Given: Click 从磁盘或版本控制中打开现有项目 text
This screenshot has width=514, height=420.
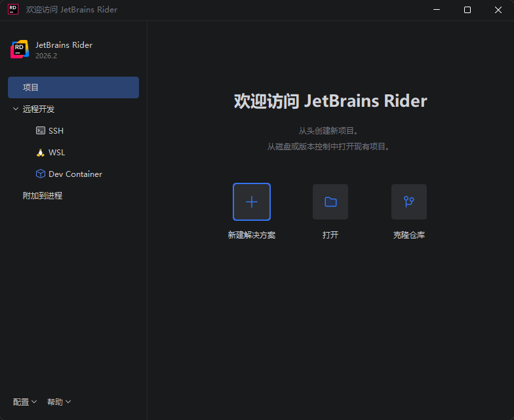Looking at the screenshot, I should (328, 147).
